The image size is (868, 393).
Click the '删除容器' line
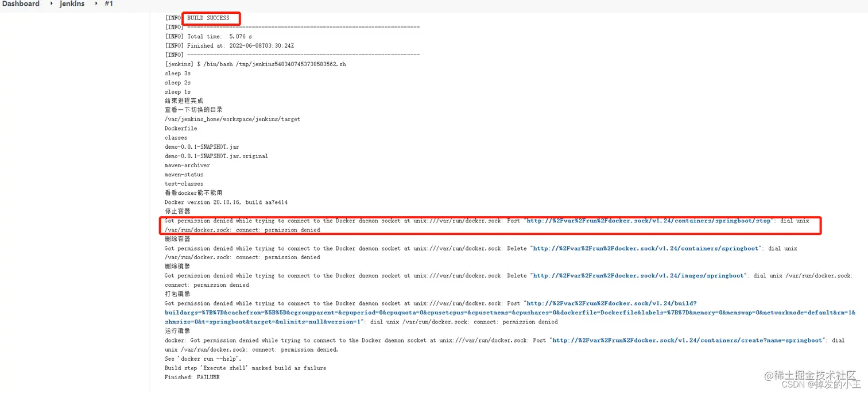click(177, 239)
